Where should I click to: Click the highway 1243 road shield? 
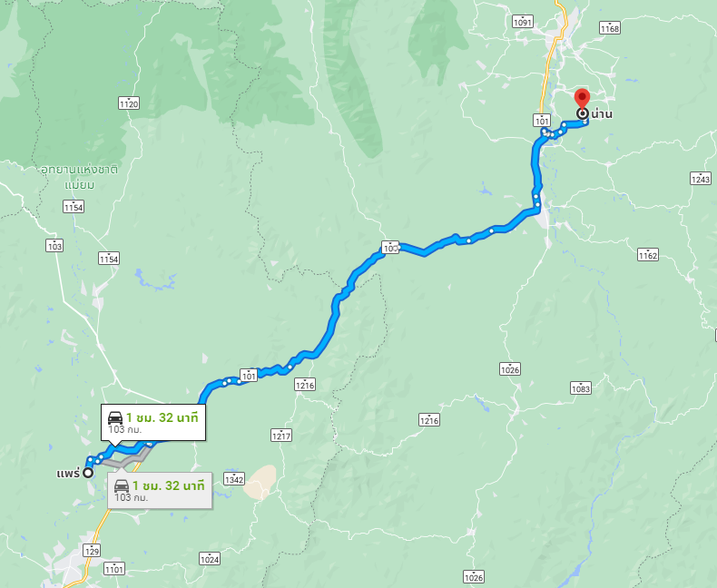pyautogui.click(x=700, y=179)
